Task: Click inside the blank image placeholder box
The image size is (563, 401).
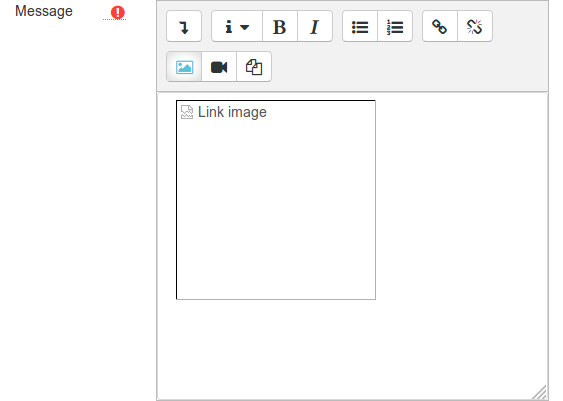Action: [276, 208]
